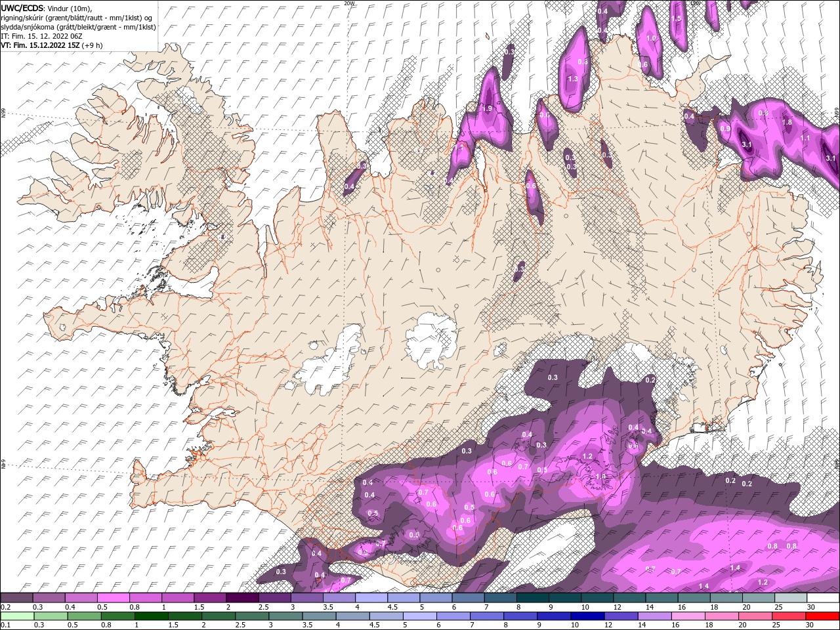The width and height of the screenshot is (840, 630).
Task: Select the 2.5 swatch in the upper legend row
Action: [x=274, y=598]
